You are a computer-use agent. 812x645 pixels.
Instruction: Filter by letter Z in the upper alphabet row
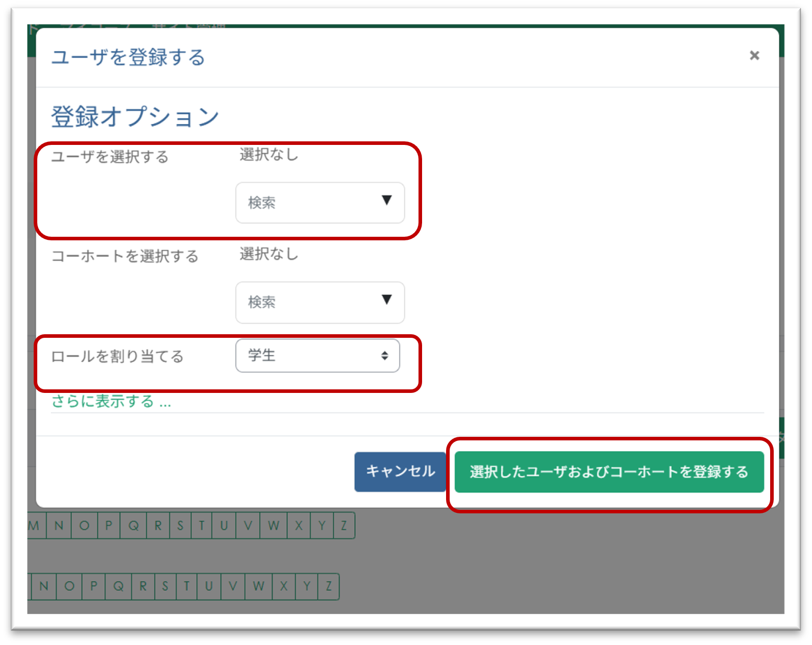point(344,526)
